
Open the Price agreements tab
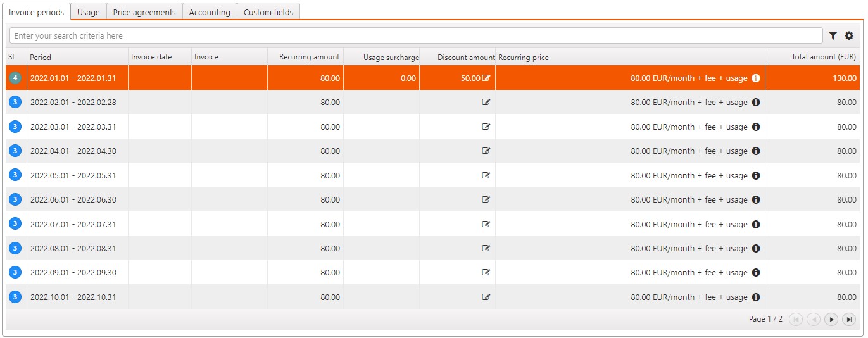[x=144, y=12]
